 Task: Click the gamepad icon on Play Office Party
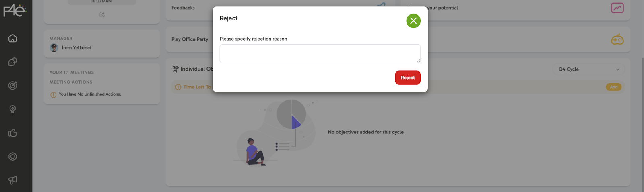[617, 39]
